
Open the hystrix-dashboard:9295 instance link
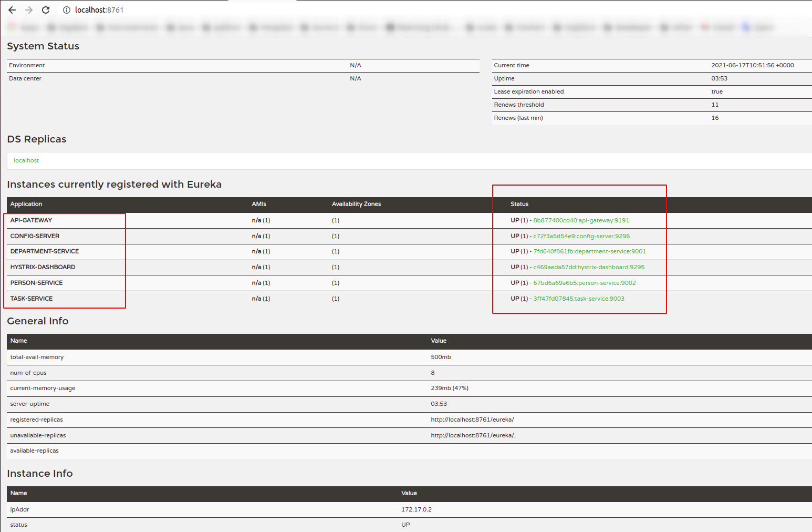pyautogui.click(x=589, y=267)
